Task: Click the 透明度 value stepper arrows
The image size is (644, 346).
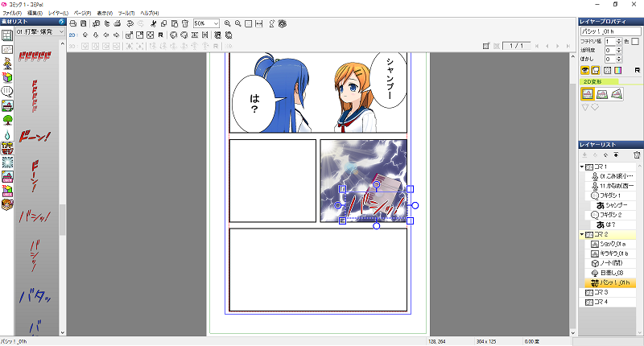Action: pos(619,50)
